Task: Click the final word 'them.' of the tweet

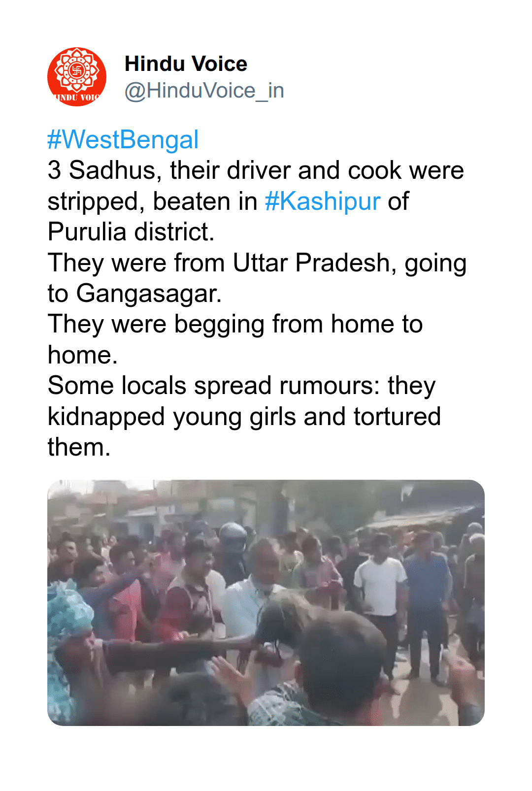Action: [x=79, y=448]
